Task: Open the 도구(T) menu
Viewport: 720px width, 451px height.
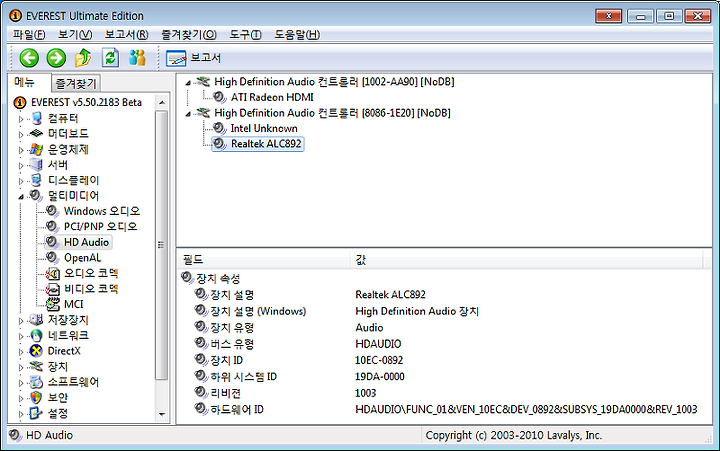Action: click(245, 34)
